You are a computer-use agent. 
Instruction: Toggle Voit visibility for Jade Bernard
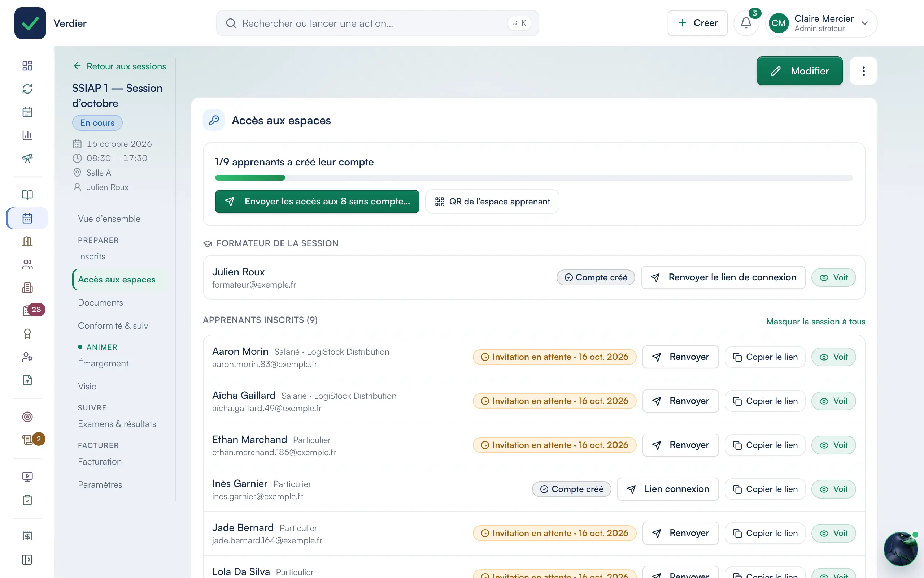click(833, 533)
